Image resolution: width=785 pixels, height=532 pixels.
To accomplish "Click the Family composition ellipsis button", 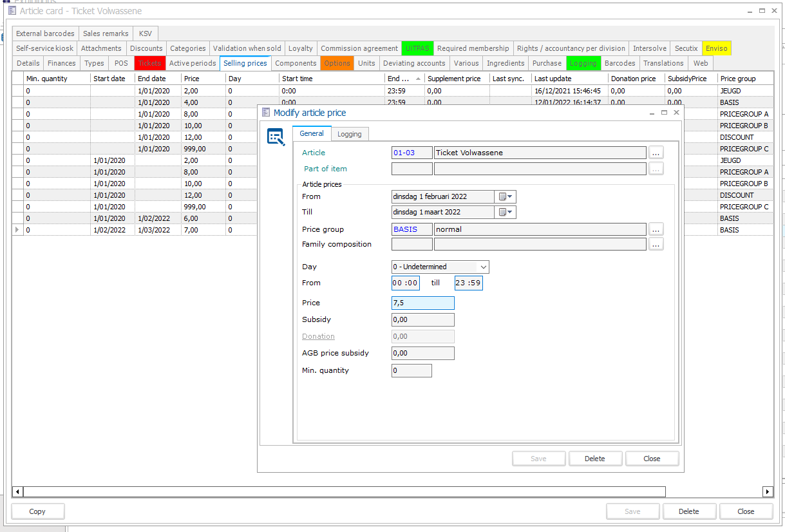I will [656, 244].
